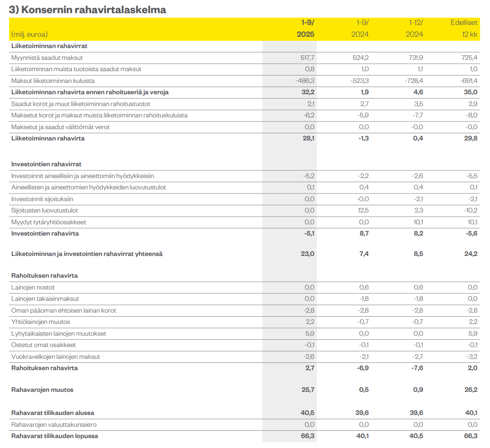The width and height of the screenshot is (490, 448).
Task: Select the bold "Investointien rahavirta" total row label
Action: tap(45, 234)
